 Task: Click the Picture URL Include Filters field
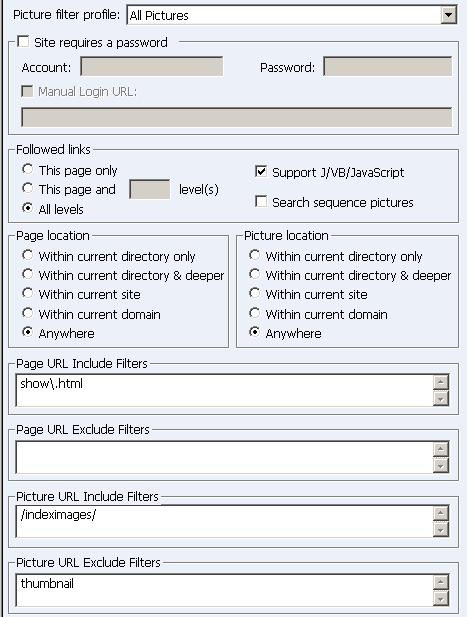click(224, 522)
